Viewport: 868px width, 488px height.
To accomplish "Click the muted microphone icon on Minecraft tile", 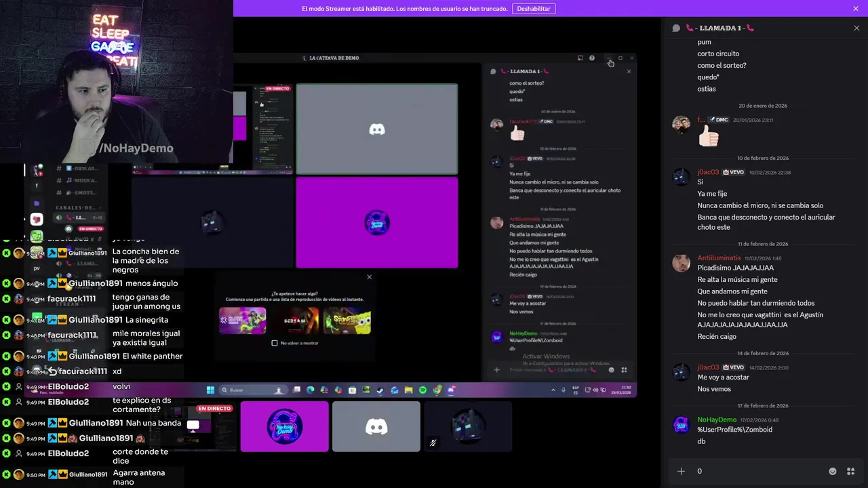I will click(433, 443).
